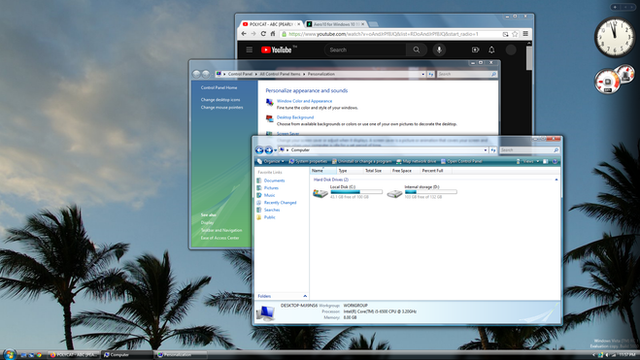Screen dimensions: 640x360
Task: Activate Personalization taskbar button
Action: (181, 355)
